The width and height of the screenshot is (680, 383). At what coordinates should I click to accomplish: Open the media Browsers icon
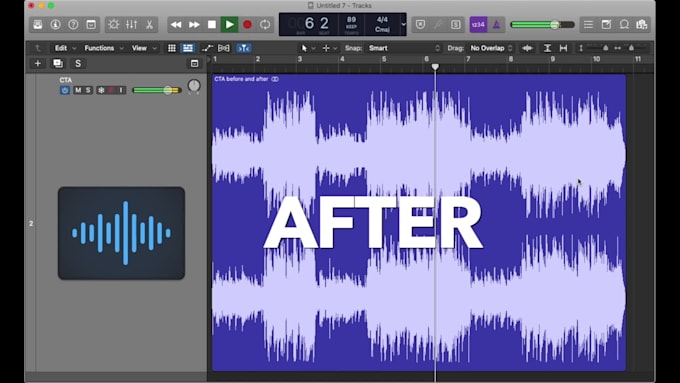[x=642, y=25]
